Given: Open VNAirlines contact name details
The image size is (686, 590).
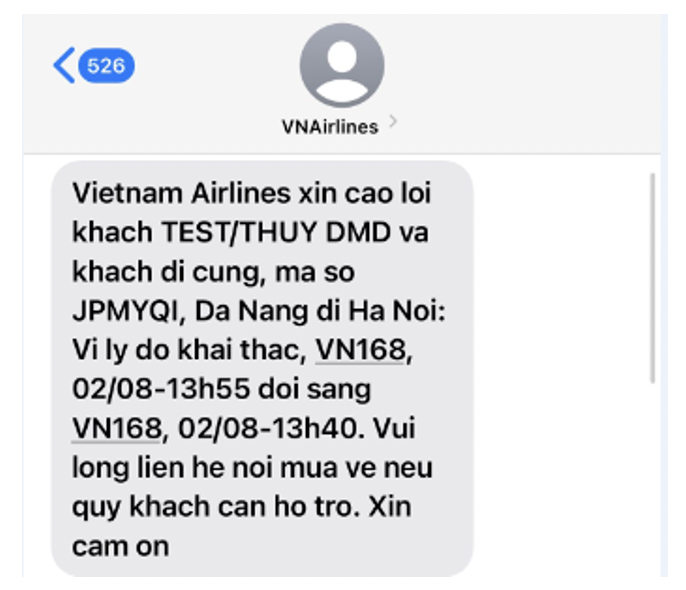Looking at the screenshot, I should (x=330, y=127).
